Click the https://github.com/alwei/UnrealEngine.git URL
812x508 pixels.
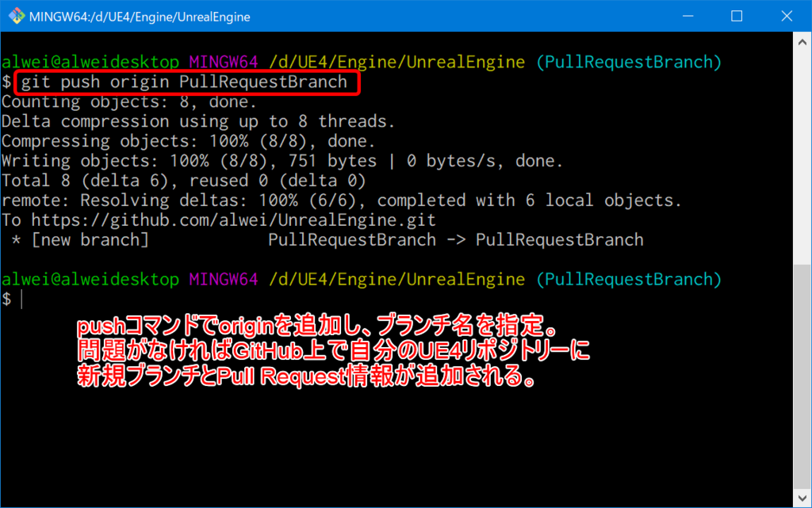[x=234, y=220]
